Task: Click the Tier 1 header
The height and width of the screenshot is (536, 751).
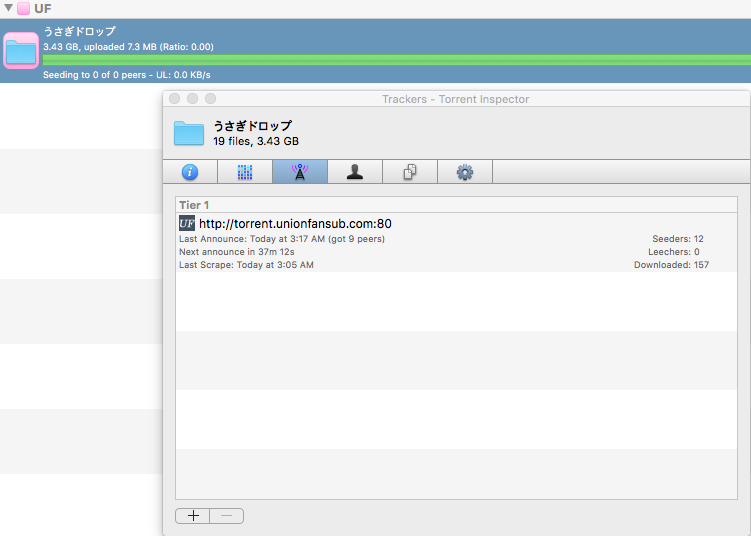Action: click(456, 205)
